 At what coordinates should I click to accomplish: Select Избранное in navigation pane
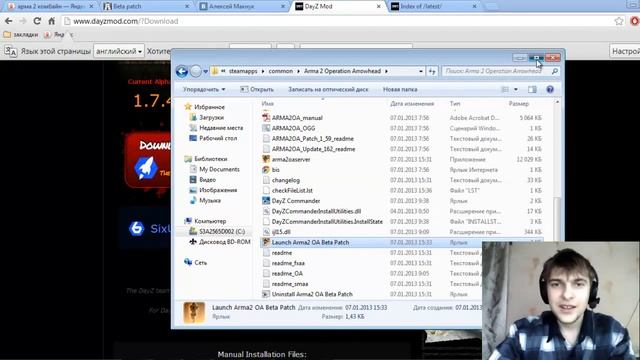[209, 107]
